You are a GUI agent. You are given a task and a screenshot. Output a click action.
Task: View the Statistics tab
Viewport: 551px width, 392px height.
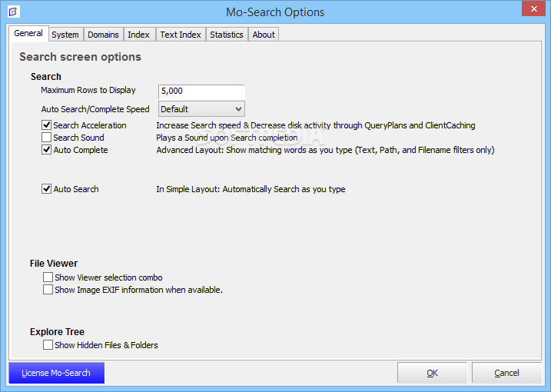[x=227, y=35]
